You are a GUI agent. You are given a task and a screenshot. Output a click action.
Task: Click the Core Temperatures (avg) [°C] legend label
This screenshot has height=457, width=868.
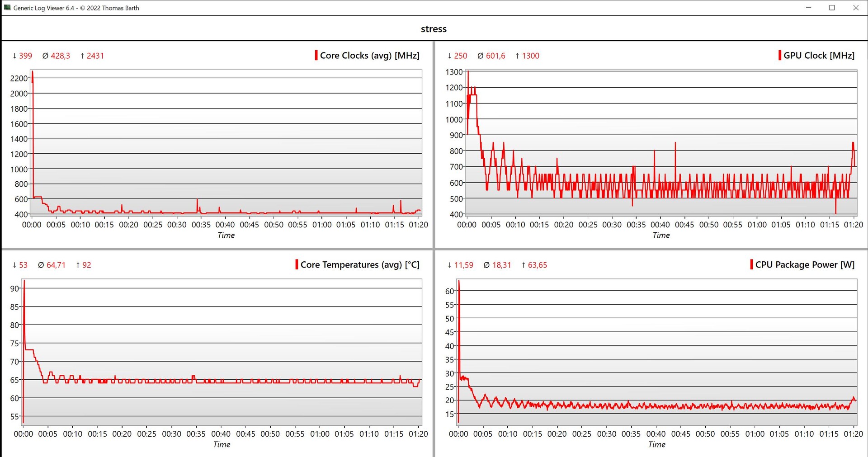click(x=360, y=265)
